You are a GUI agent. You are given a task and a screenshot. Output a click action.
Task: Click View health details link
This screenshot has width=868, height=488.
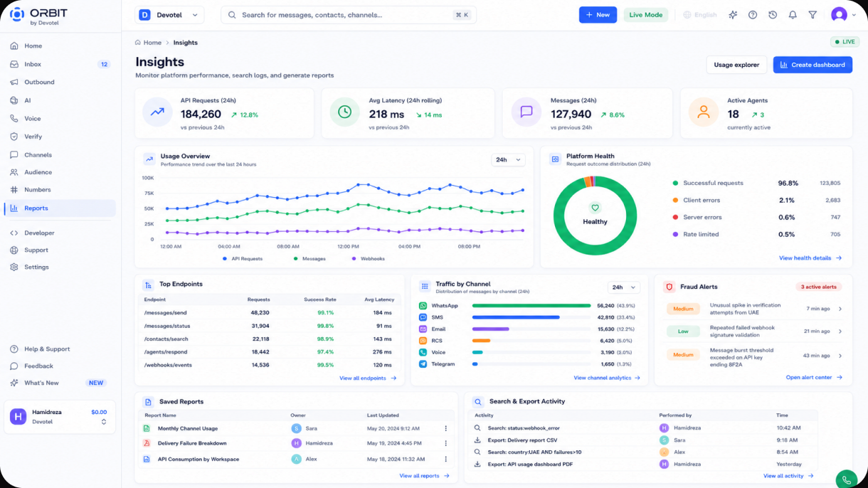[x=810, y=258]
